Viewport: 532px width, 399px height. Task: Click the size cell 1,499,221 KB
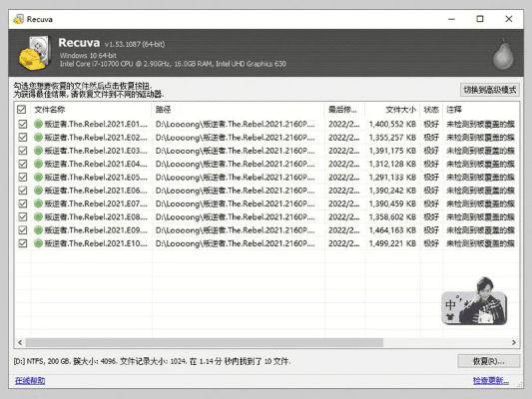tap(392, 243)
